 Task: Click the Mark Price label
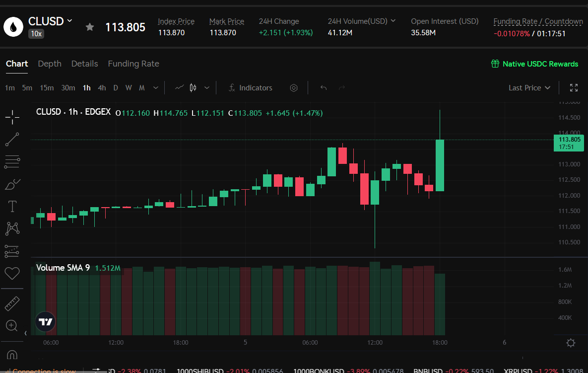point(226,21)
